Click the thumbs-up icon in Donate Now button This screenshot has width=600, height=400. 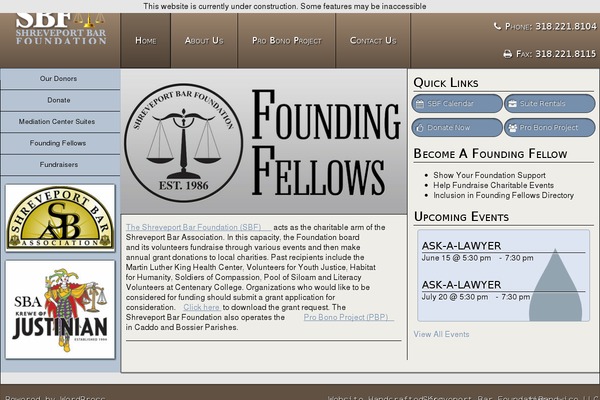420,128
